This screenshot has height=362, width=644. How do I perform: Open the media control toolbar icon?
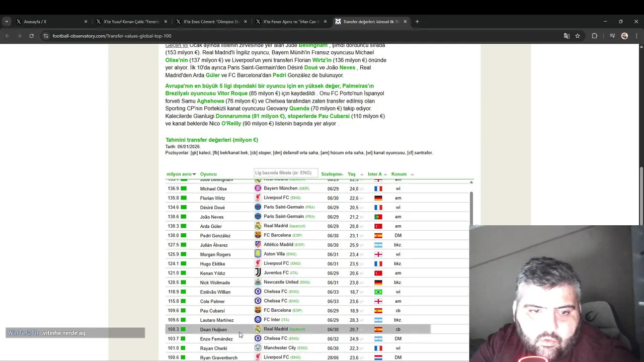click(612, 36)
